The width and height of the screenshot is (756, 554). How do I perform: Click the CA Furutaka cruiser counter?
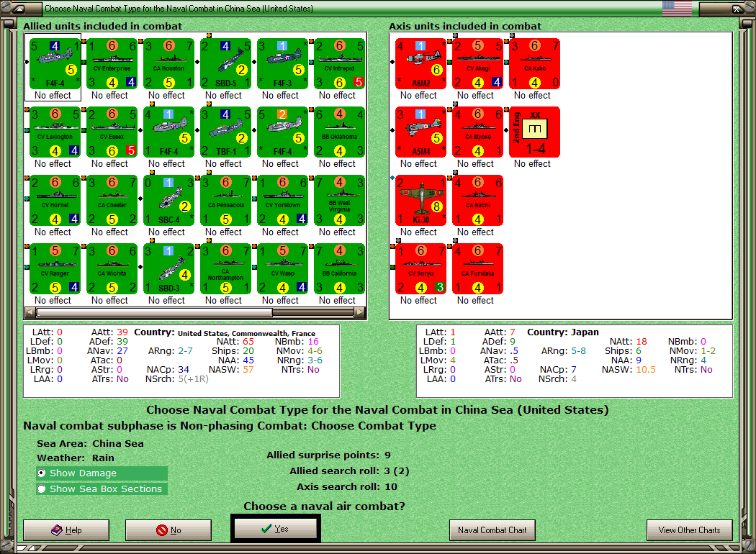point(478,269)
